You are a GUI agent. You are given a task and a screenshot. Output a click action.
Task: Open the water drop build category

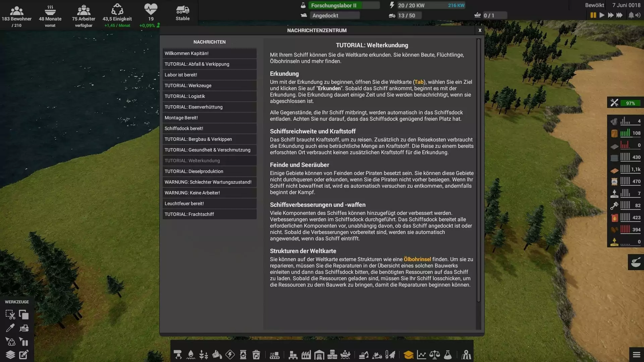point(191,355)
